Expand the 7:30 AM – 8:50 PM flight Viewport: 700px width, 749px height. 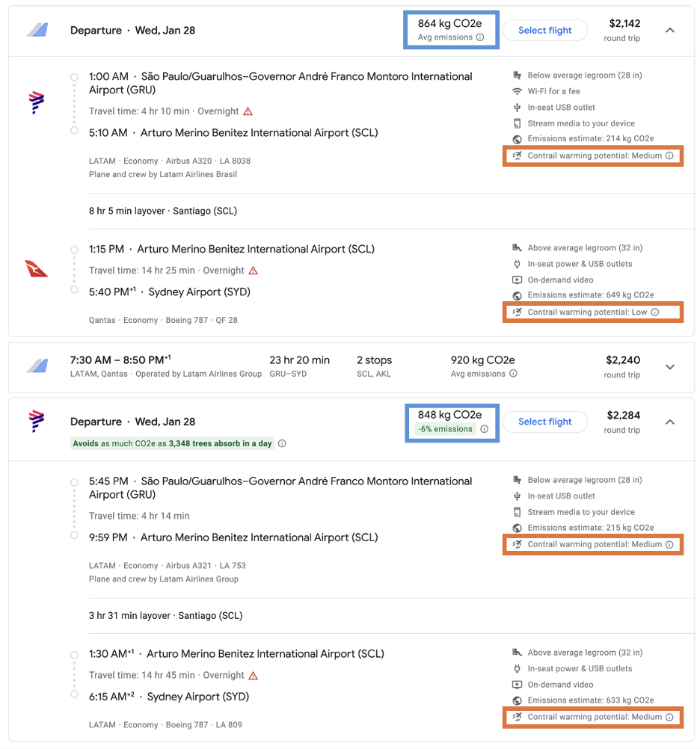click(x=670, y=367)
